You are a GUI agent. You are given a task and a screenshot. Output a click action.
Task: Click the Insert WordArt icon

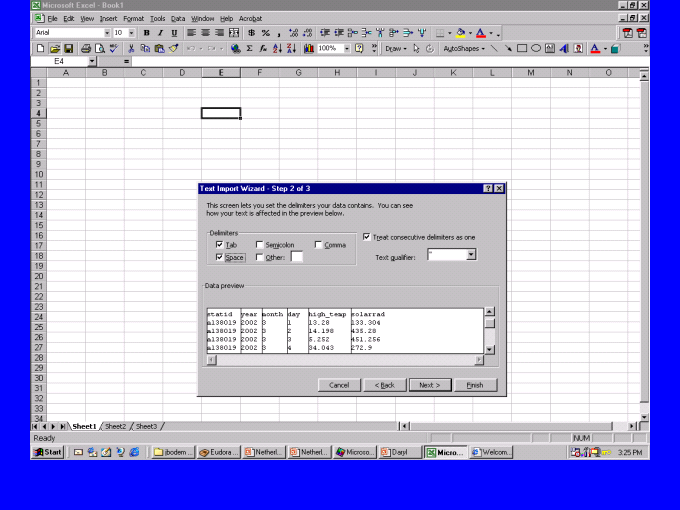pyautogui.click(x=564, y=49)
